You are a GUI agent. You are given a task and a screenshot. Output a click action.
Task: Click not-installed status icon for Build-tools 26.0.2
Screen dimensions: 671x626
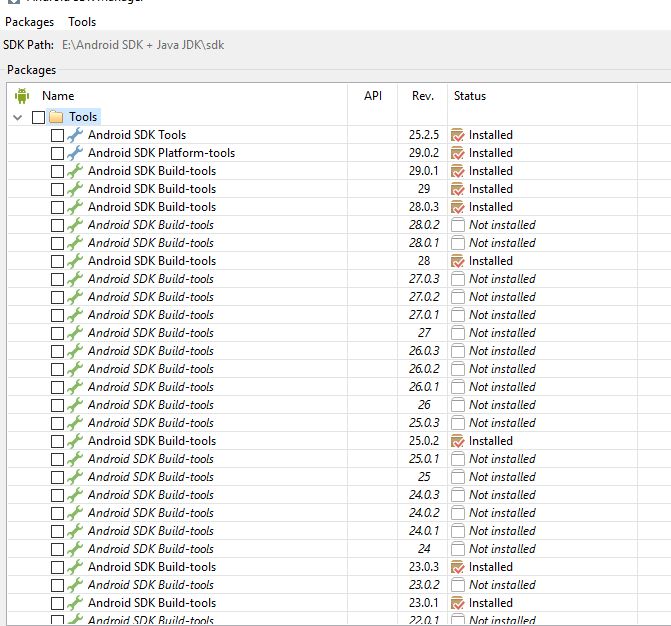tap(458, 369)
